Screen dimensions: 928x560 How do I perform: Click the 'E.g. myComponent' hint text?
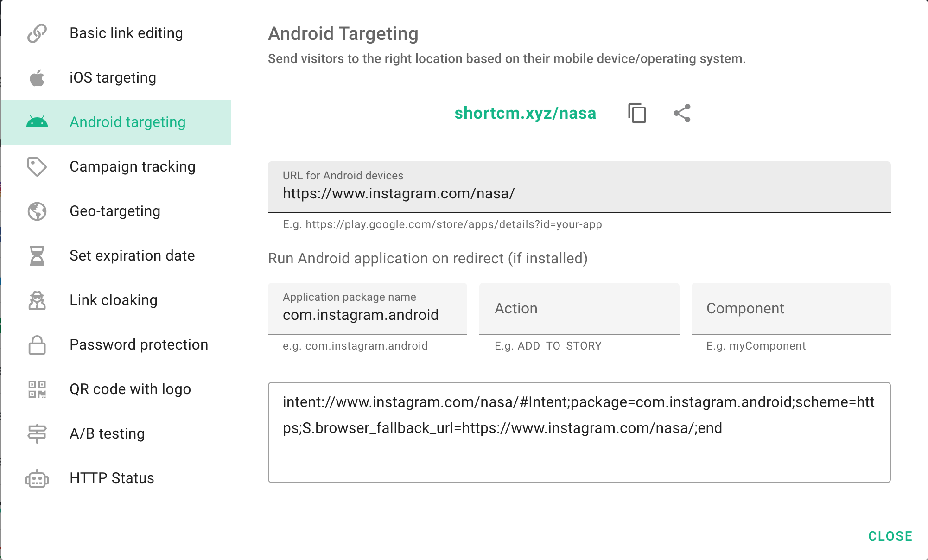pos(756,346)
